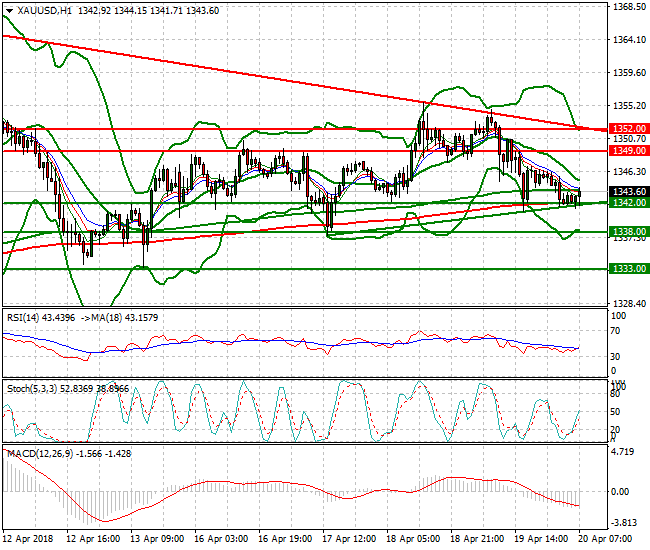Click the 17 Apr 12:00 time label
The width and height of the screenshot is (650, 550).
[349, 539]
